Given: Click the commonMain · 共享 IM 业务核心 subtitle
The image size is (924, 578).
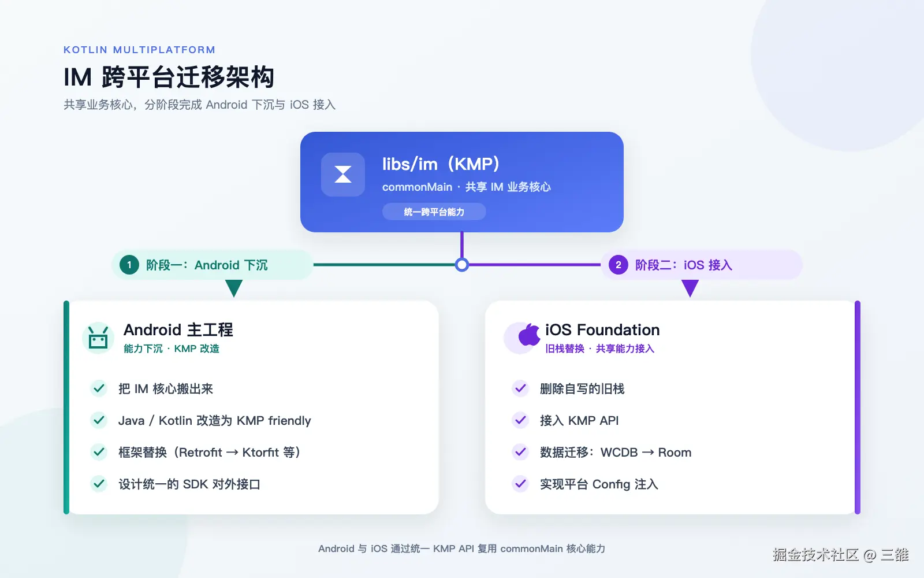Looking at the screenshot, I should [x=467, y=187].
